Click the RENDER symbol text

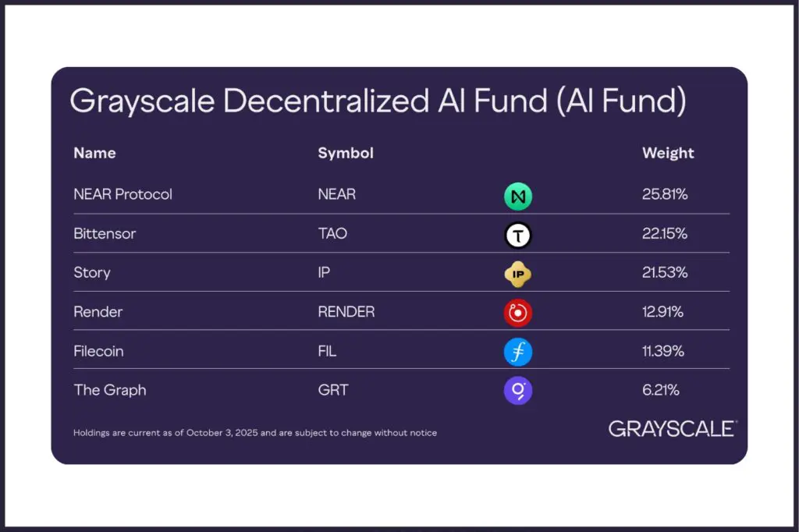[x=346, y=312]
